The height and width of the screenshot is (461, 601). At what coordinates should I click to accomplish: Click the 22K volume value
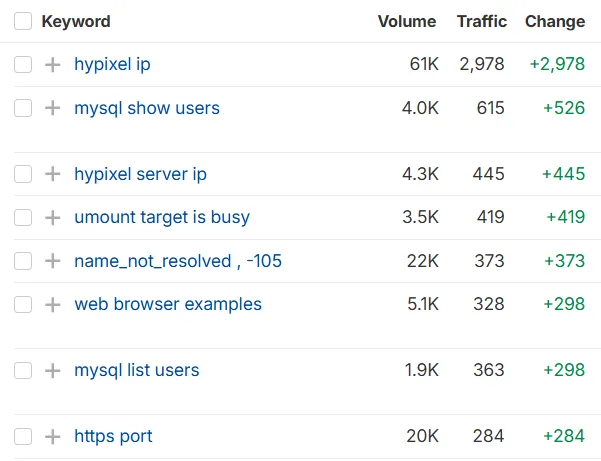(423, 261)
